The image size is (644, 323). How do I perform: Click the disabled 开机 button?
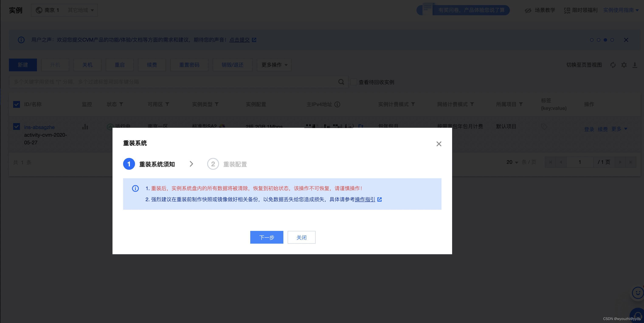[x=55, y=65]
